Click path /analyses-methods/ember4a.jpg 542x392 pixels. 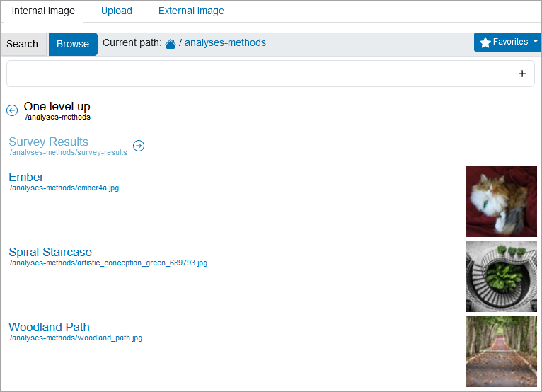(x=64, y=188)
